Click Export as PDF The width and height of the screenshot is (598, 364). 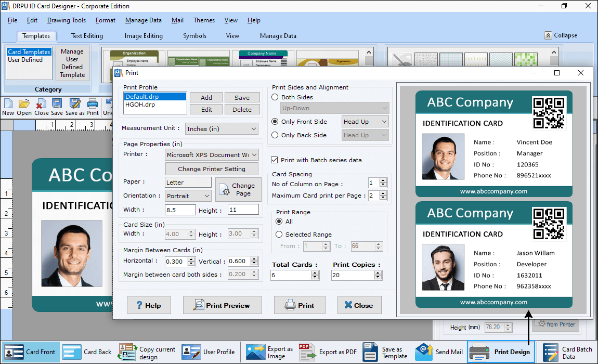pyautogui.click(x=328, y=352)
